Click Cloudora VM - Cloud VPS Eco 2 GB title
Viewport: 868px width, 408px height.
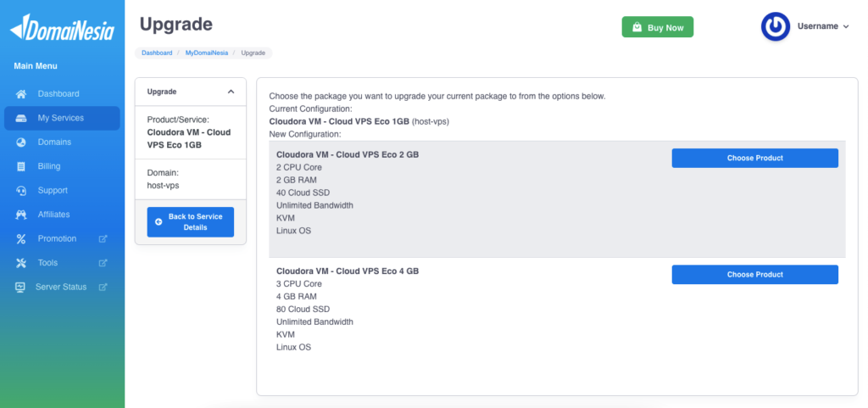click(348, 155)
